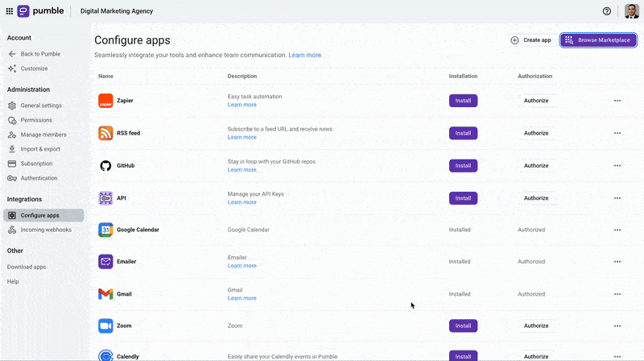
Task: Install the Zapier app
Action: [463, 101]
